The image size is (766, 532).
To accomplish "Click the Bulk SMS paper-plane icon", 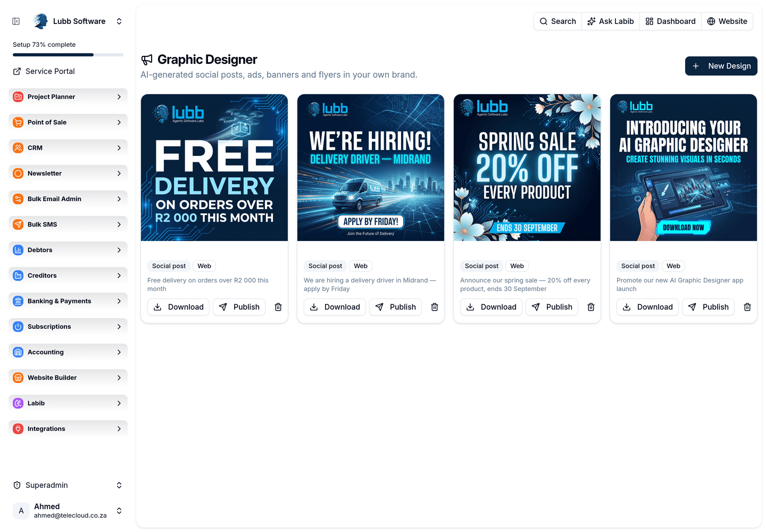I will tap(18, 225).
